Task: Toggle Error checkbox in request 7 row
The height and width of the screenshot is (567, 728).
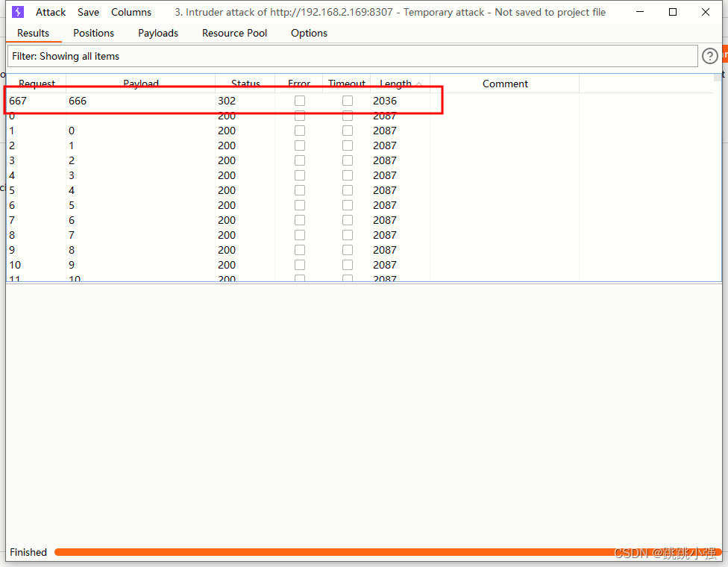Action: click(x=300, y=219)
